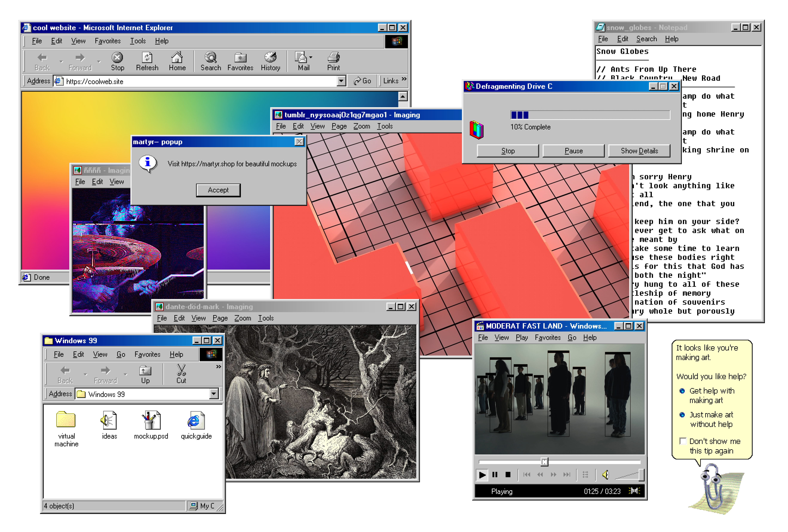Stop playback with the square button
The height and width of the screenshot is (532, 788).
pos(508,474)
